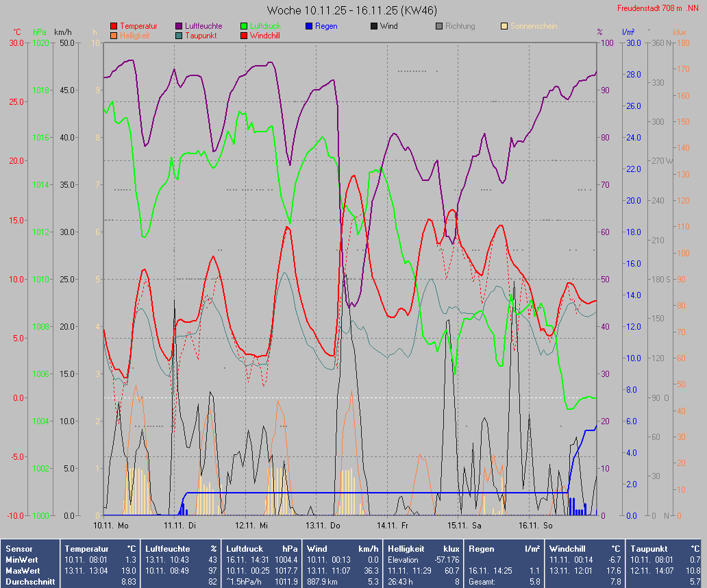Click the Taupunkt legend label
Screen dimensions: 707x588
pos(200,35)
